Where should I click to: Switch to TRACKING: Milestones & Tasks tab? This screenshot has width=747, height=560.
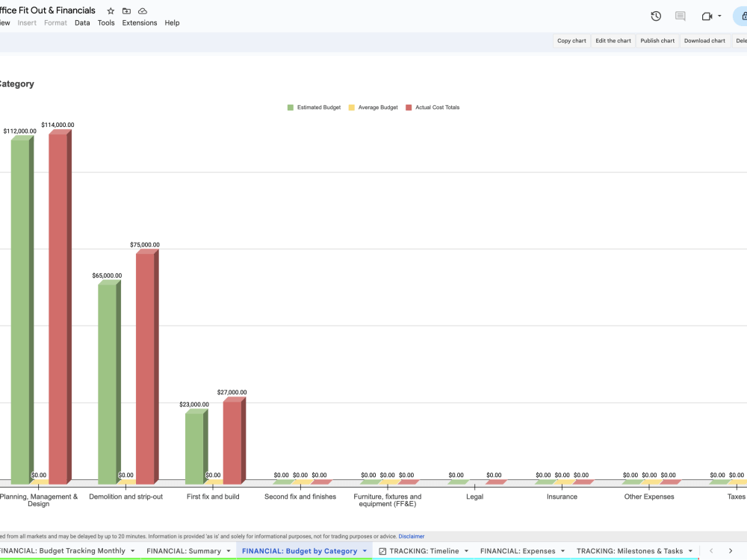pos(629,551)
